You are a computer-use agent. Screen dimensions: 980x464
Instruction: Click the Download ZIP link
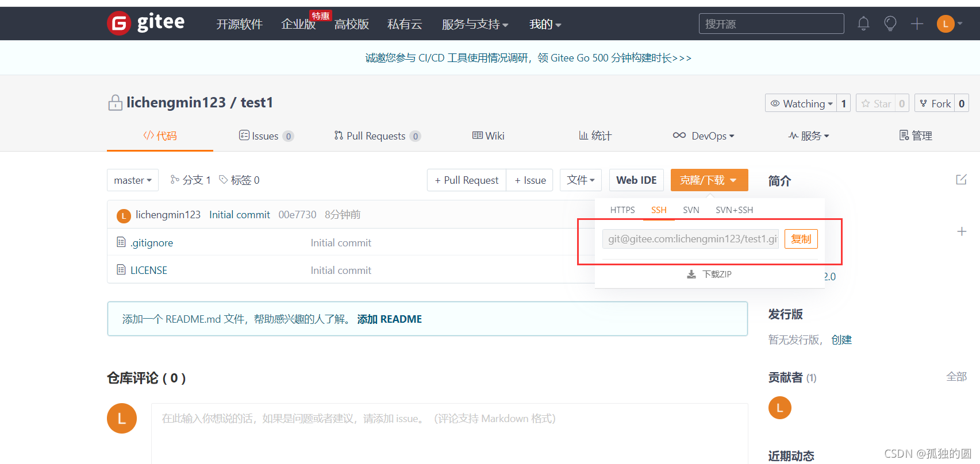pos(709,274)
